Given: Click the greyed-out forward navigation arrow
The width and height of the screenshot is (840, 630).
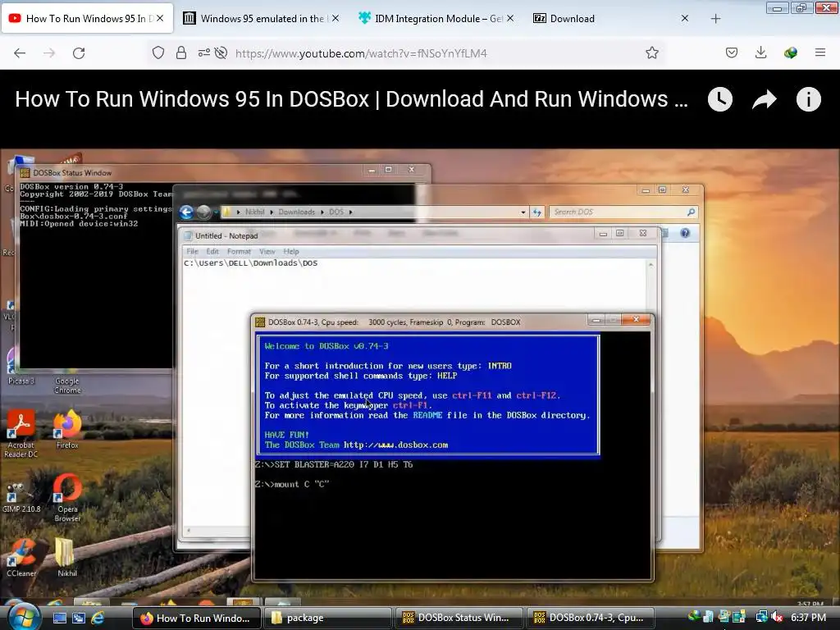Looking at the screenshot, I should point(49,53).
